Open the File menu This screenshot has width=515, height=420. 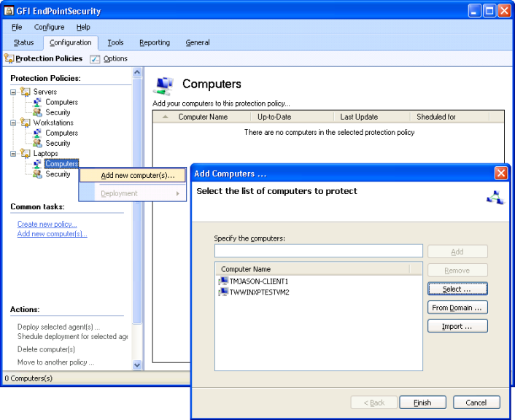(17, 27)
